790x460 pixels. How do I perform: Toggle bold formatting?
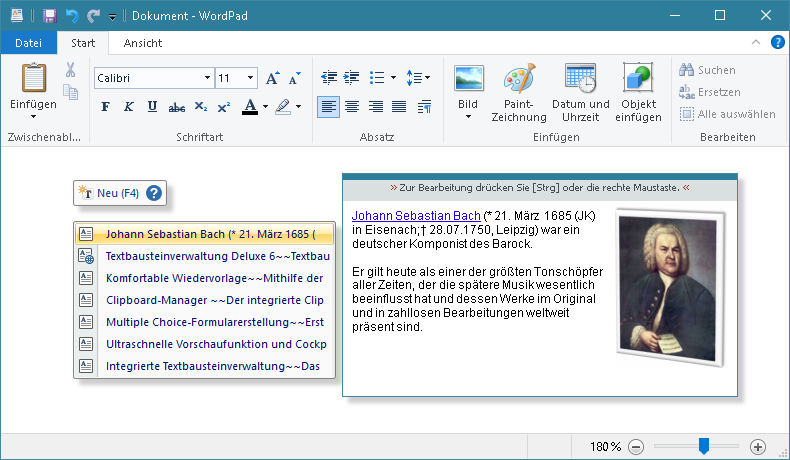(x=106, y=107)
